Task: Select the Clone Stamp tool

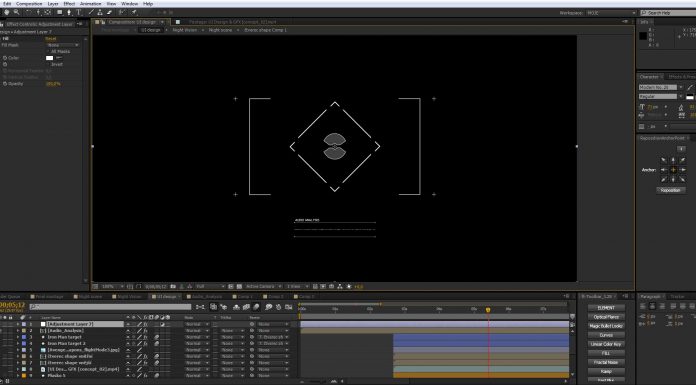Action: (100, 12)
